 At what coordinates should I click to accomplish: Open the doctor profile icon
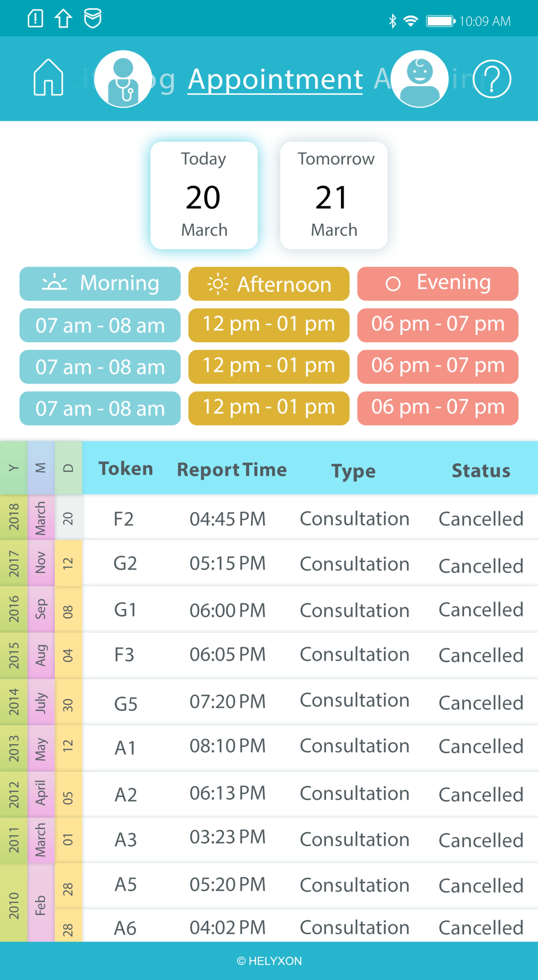pos(123,79)
